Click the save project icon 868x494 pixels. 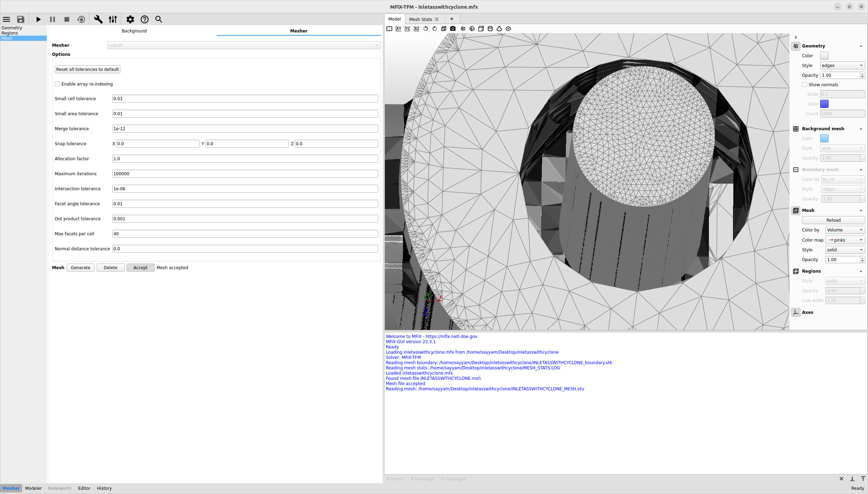click(21, 19)
